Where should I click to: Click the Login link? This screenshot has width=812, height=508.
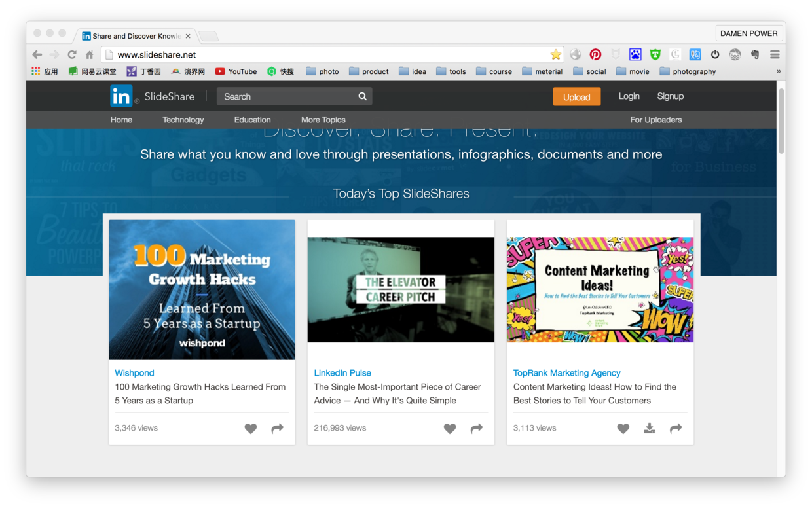pos(629,96)
